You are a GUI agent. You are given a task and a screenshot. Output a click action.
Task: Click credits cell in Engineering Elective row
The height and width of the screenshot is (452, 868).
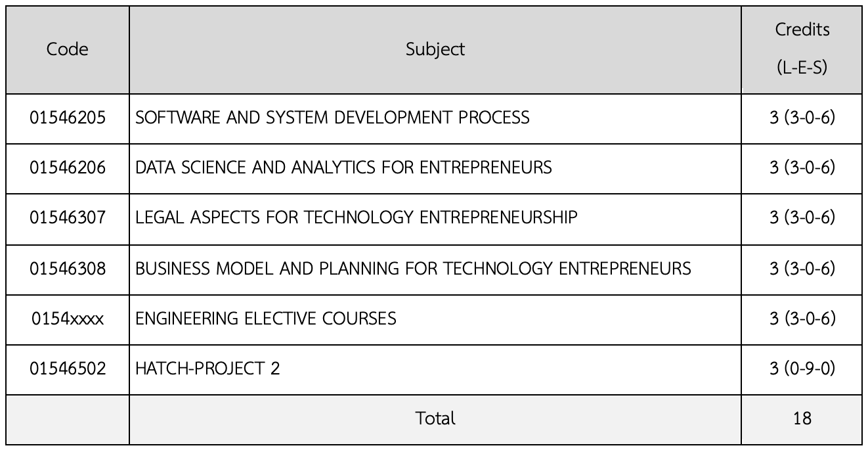point(802,319)
